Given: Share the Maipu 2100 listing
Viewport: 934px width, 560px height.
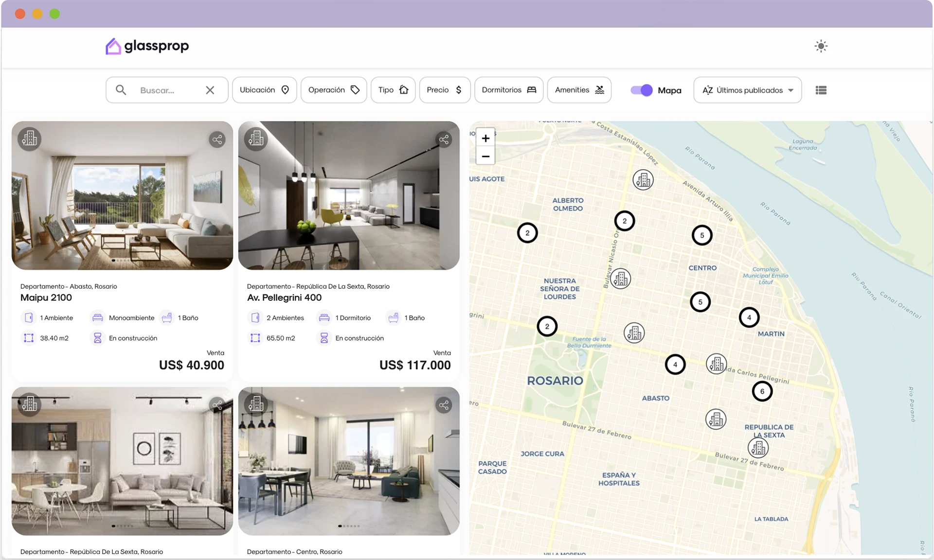Looking at the screenshot, I should click(217, 140).
